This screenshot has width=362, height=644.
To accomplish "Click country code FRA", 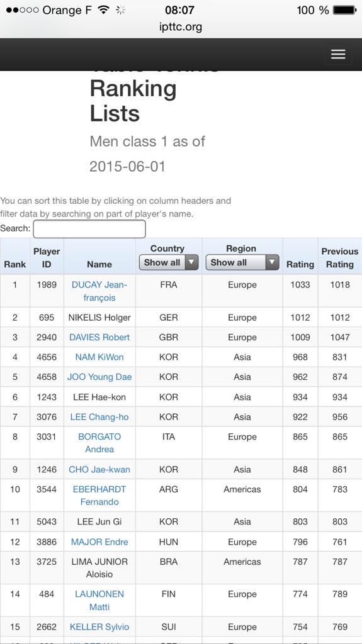I will point(169,285).
